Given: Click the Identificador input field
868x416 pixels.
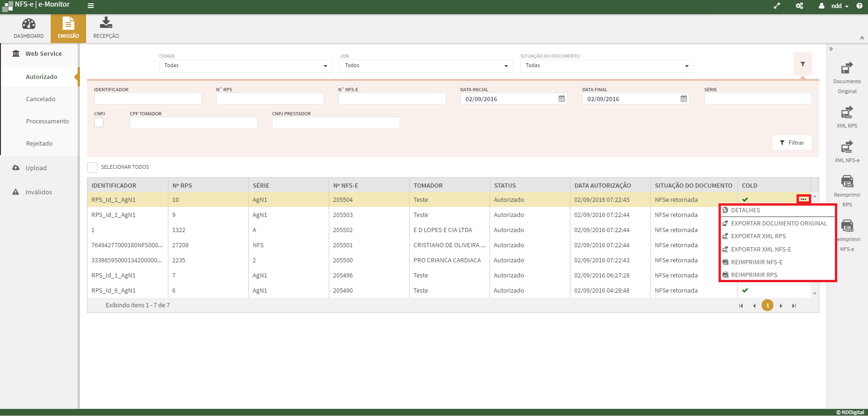Looking at the screenshot, I should tap(148, 99).
